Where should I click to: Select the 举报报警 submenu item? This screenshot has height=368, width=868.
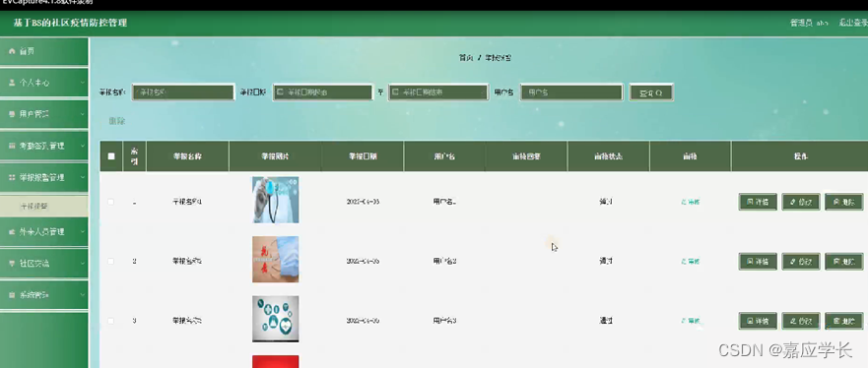pyautogui.click(x=43, y=206)
